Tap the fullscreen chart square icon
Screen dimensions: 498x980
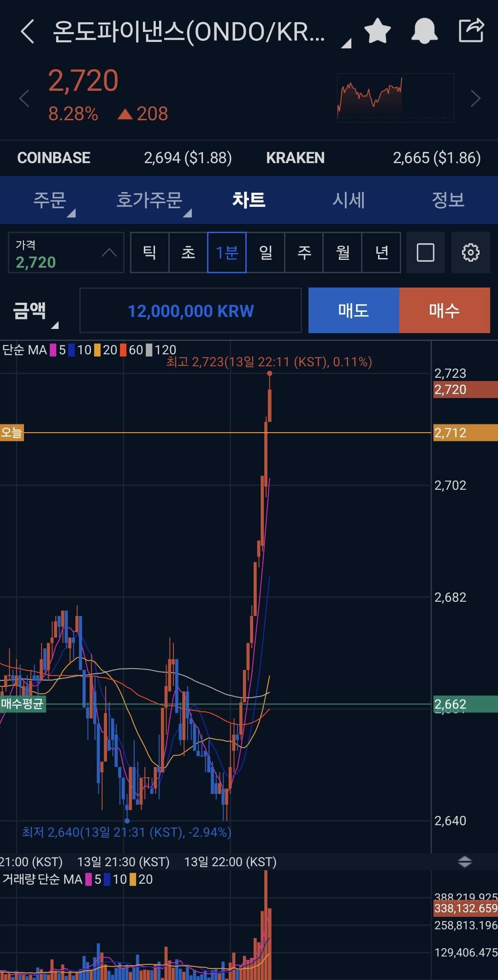pyautogui.click(x=425, y=252)
